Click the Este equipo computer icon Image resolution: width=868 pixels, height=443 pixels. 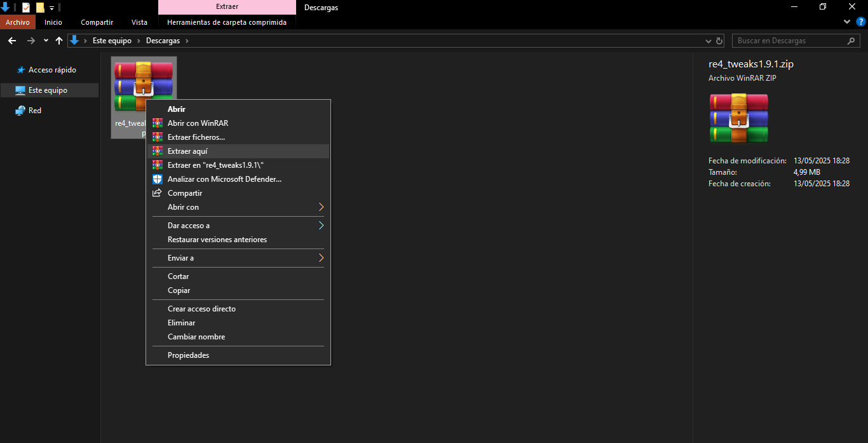(x=20, y=90)
